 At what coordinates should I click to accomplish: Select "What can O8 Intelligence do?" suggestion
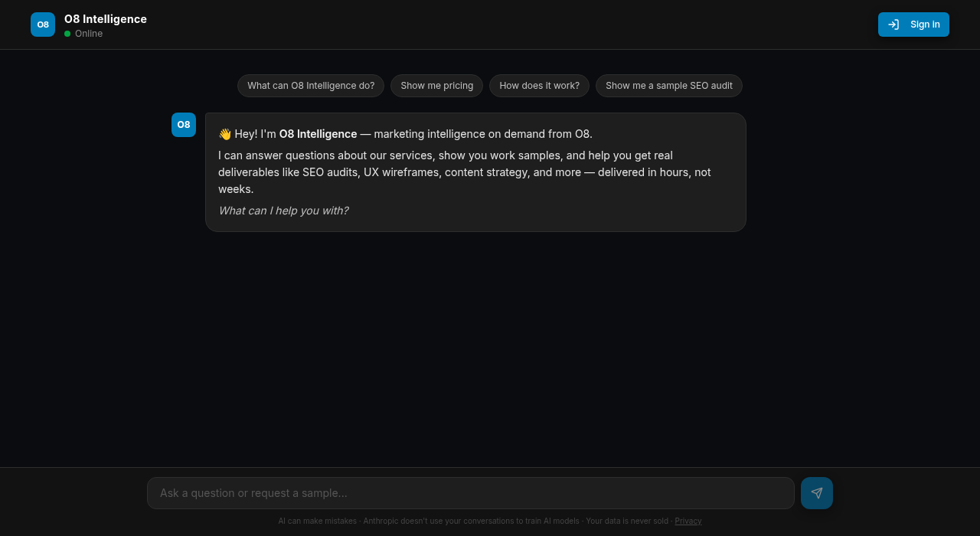click(311, 86)
